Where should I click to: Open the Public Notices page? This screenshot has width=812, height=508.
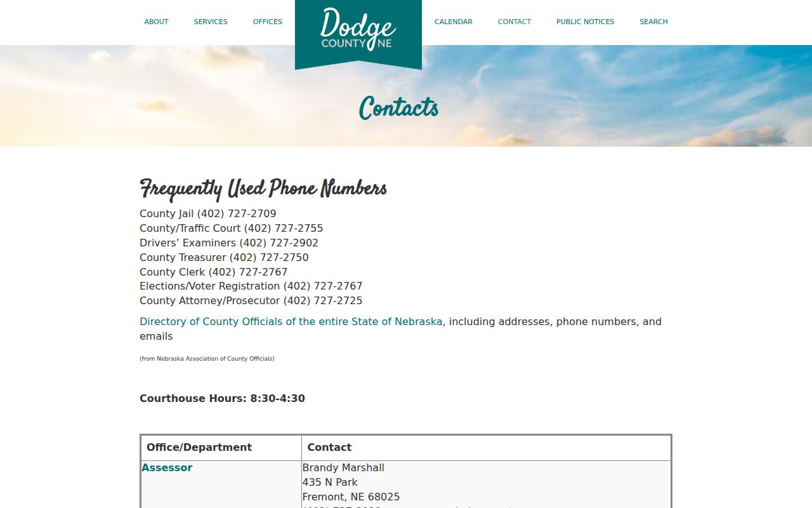pyautogui.click(x=586, y=22)
